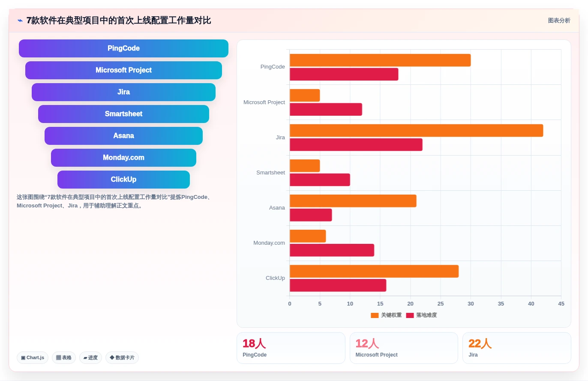This screenshot has width=588, height=381.
Task: Click the Microsoft Project y-axis label
Action: point(264,102)
